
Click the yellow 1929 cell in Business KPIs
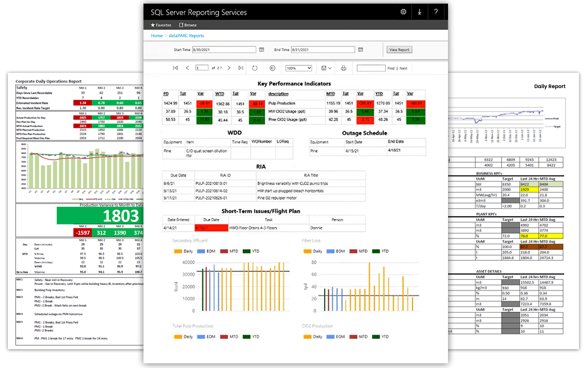(x=529, y=189)
